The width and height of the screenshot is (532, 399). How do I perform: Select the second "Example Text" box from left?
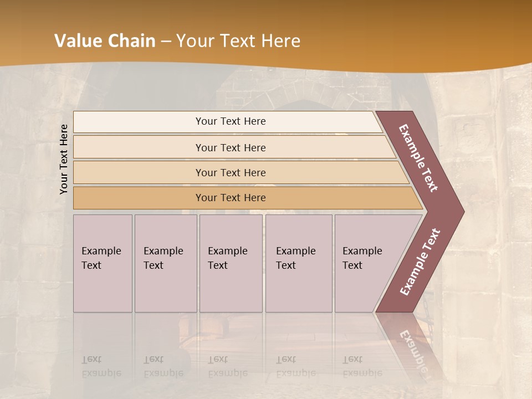pos(165,263)
